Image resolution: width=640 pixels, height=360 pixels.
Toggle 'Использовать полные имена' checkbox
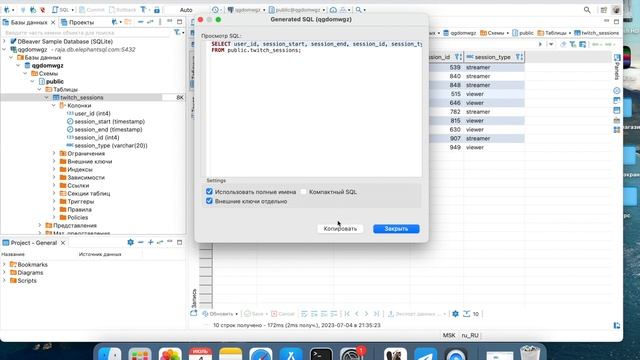[209, 191]
